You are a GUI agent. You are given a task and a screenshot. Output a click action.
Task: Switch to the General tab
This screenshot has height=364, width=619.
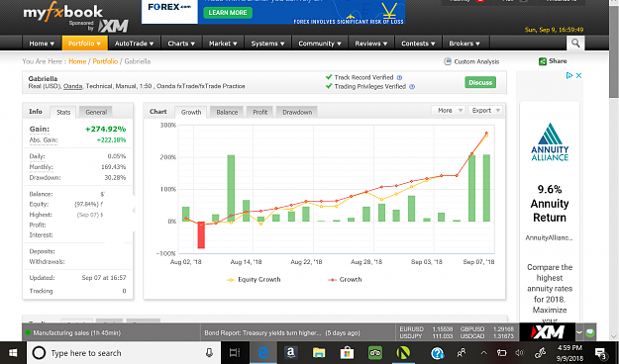tap(96, 112)
